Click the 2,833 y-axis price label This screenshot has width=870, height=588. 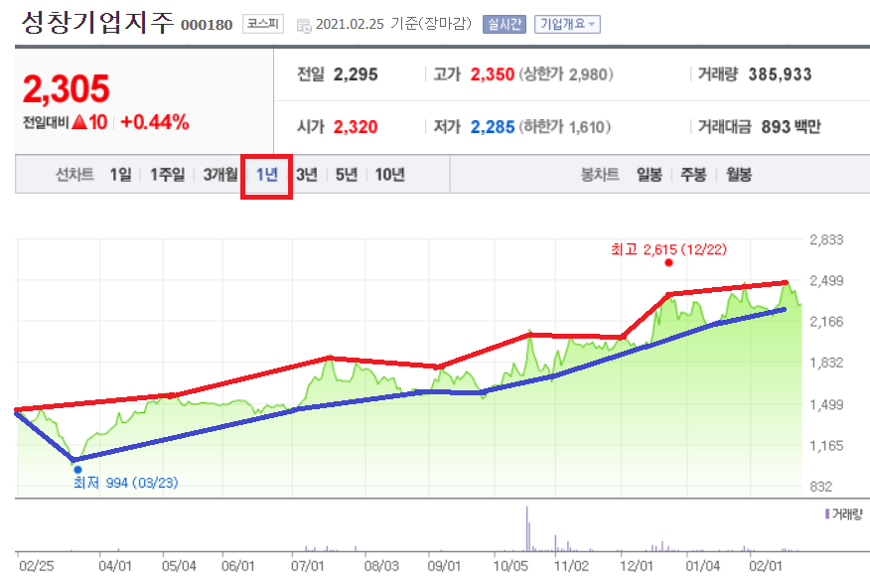[x=826, y=240]
